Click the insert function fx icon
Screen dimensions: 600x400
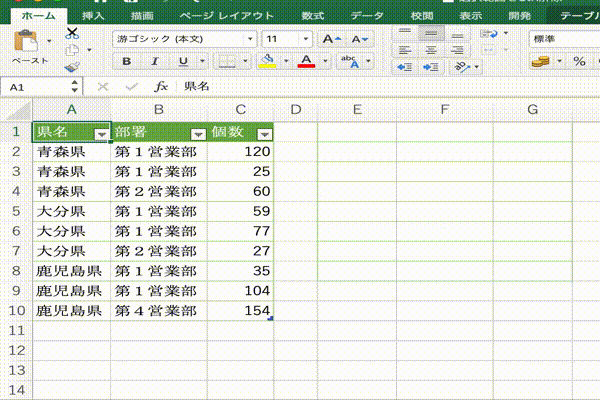[160, 88]
